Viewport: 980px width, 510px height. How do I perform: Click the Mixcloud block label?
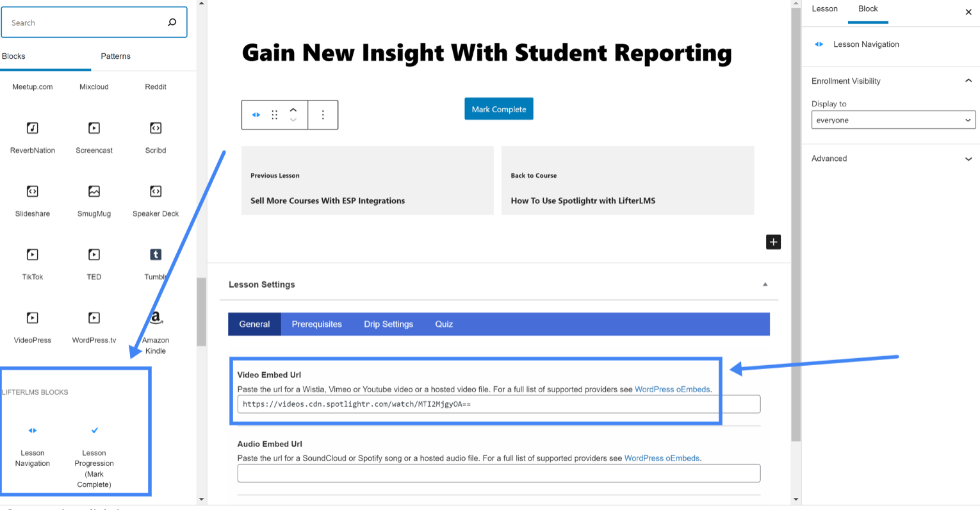94,87
